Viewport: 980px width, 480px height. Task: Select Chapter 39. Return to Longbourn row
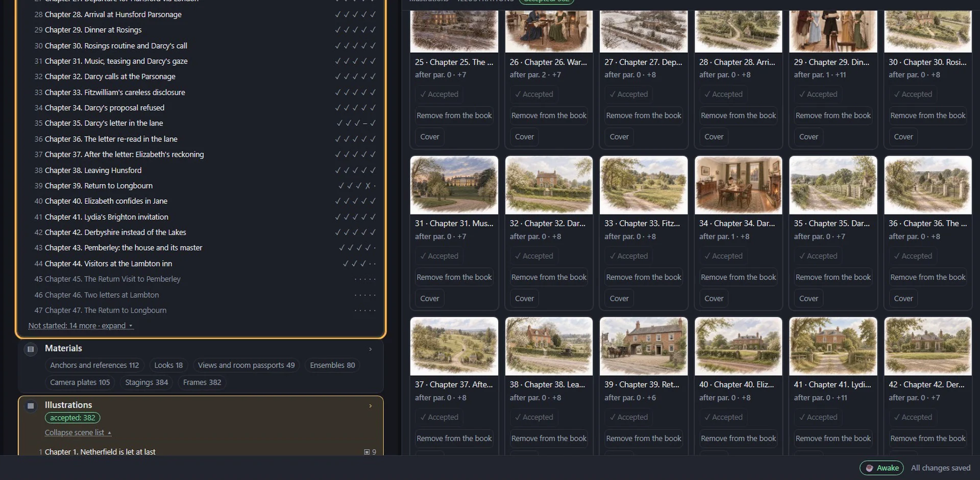coord(204,186)
